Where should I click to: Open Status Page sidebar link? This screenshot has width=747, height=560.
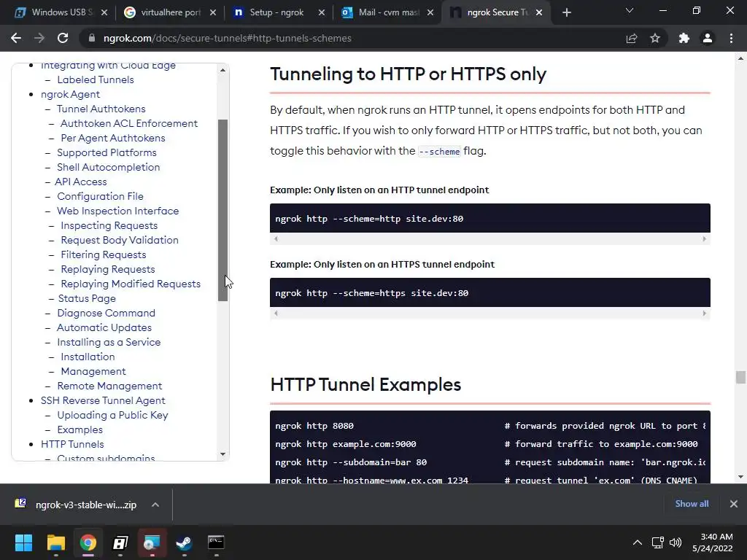point(87,298)
